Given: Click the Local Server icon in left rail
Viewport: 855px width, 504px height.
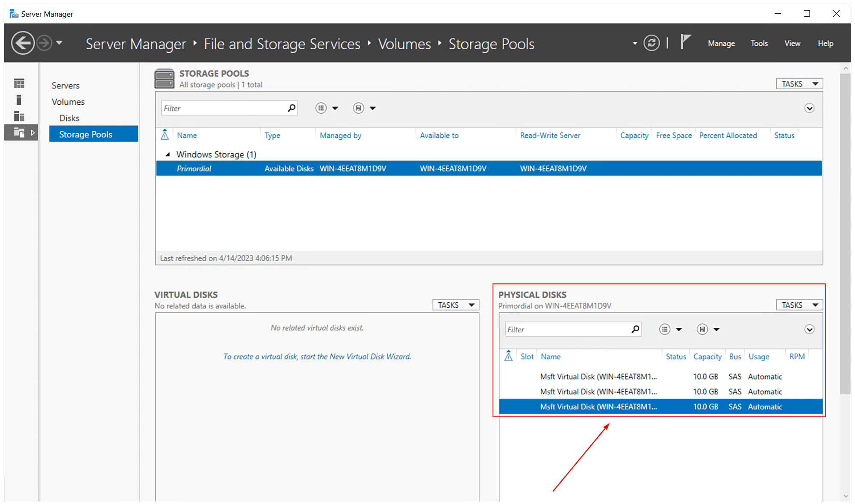Looking at the screenshot, I should coord(19,100).
